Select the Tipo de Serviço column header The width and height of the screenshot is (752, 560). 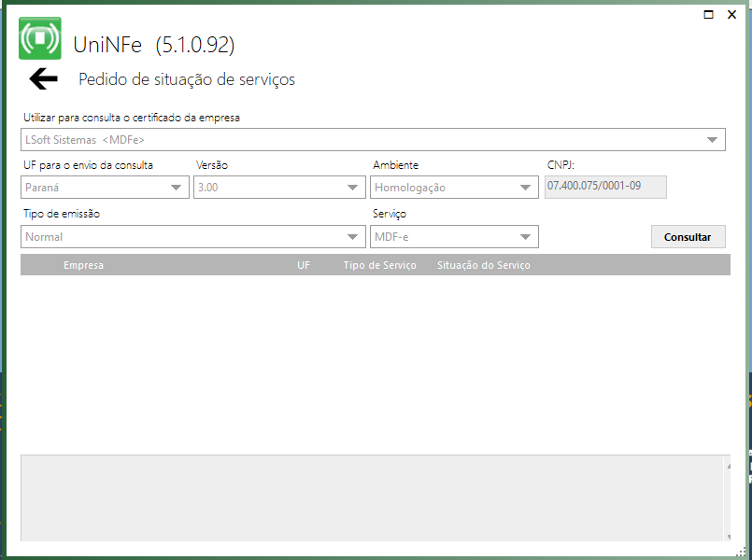click(x=380, y=265)
